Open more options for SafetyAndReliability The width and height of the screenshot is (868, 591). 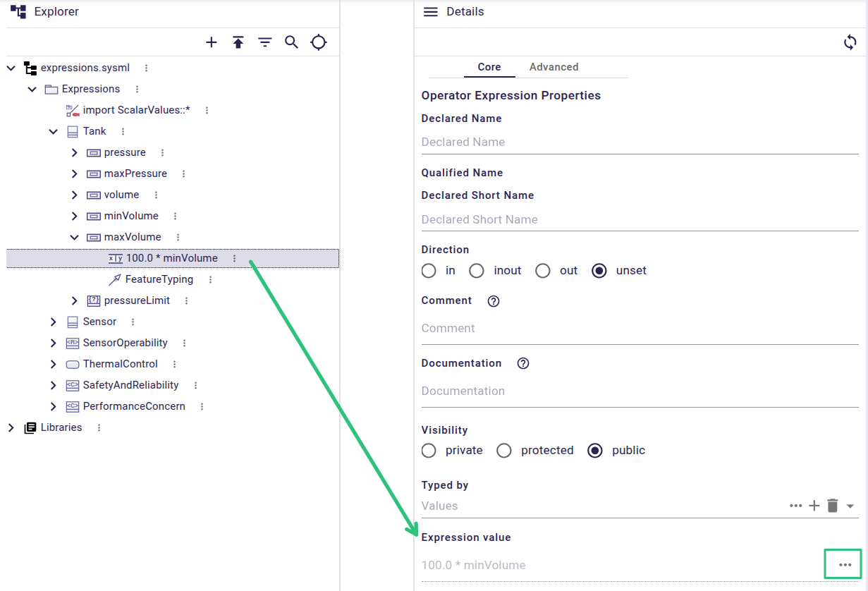pyautogui.click(x=195, y=385)
